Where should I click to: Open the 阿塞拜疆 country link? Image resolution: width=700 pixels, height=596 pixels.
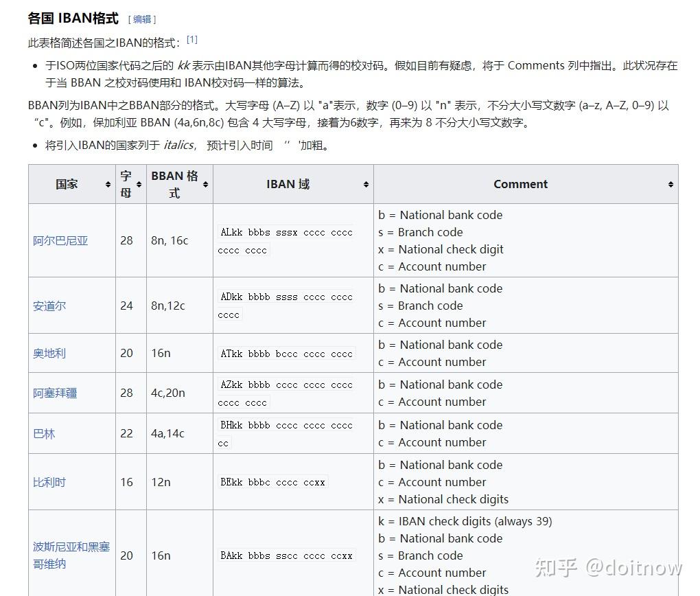pos(55,393)
